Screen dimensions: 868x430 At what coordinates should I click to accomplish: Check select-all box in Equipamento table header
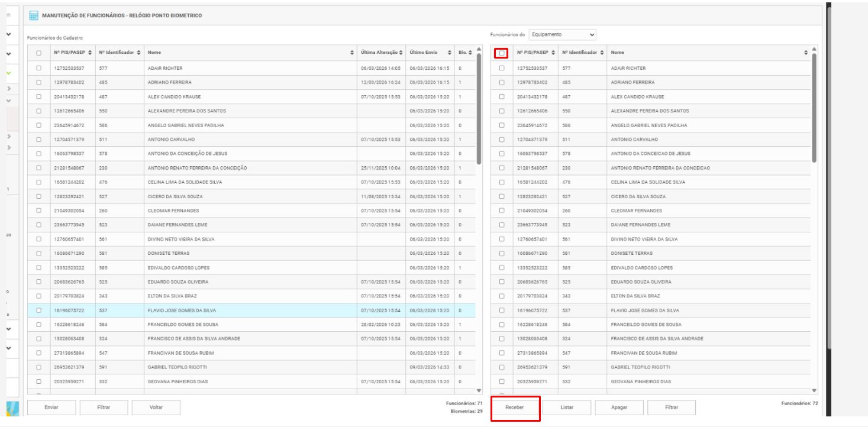click(502, 53)
